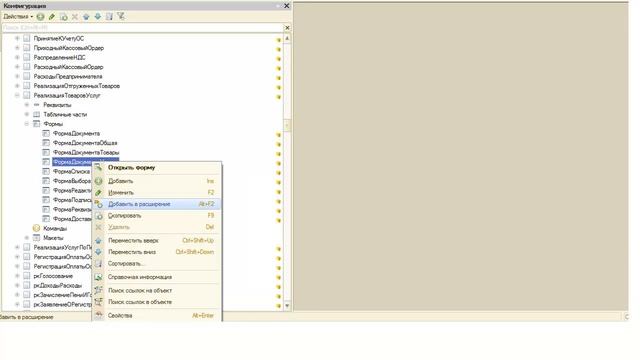This screenshot has height=360, width=640.
Task: Collapse the Формы branch
Action: [x=27, y=124]
